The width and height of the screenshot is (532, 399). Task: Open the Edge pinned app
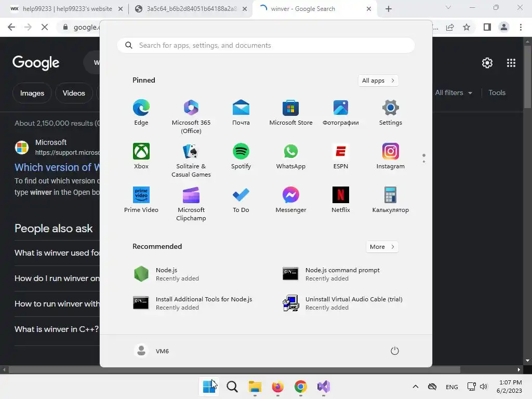(141, 113)
